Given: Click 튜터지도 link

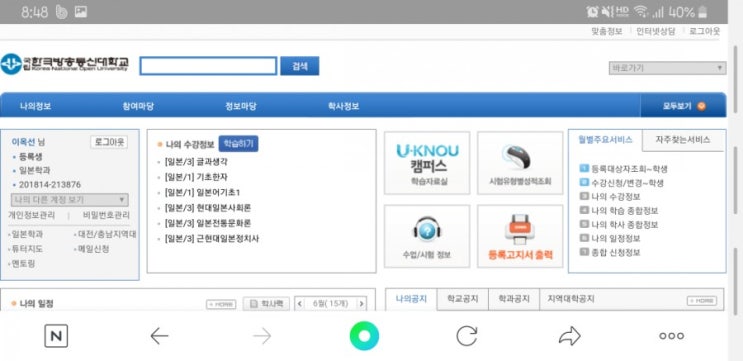Looking at the screenshot, I should [27, 249].
